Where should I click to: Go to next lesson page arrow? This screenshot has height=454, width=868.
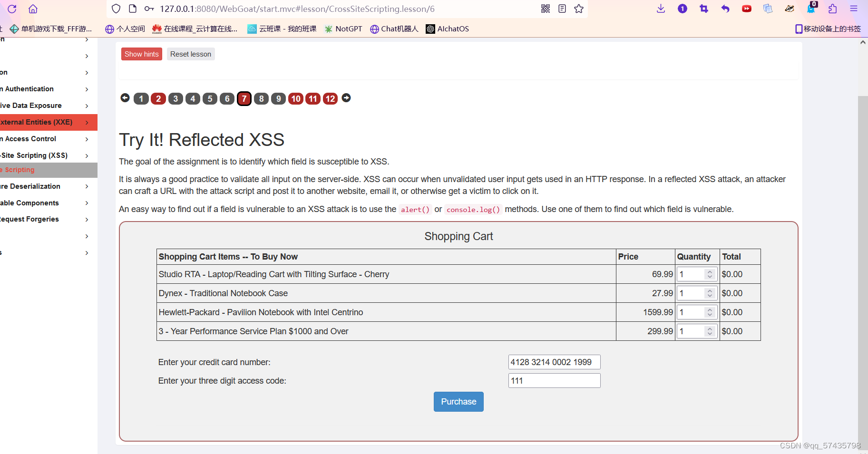346,98
